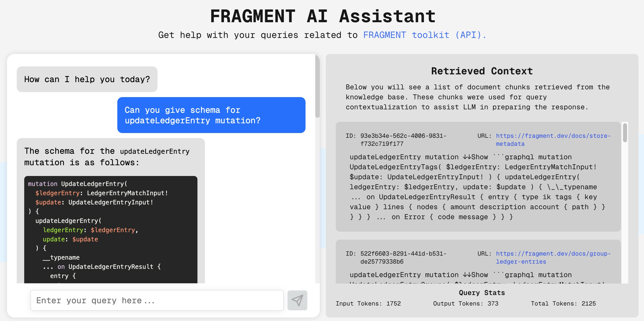Viewport: 644px width, 321px height.
Task: Click the 'Retrieved Context' heading
Action: [x=482, y=71]
